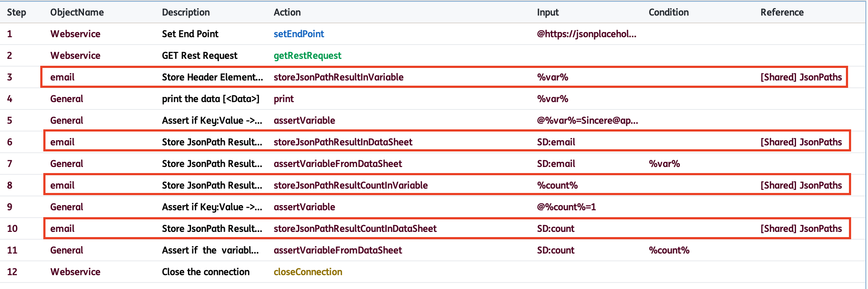This screenshot has height=289, width=868.
Task: Select the setEndPoint action in step 1
Action: pyautogui.click(x=298, y=34)
